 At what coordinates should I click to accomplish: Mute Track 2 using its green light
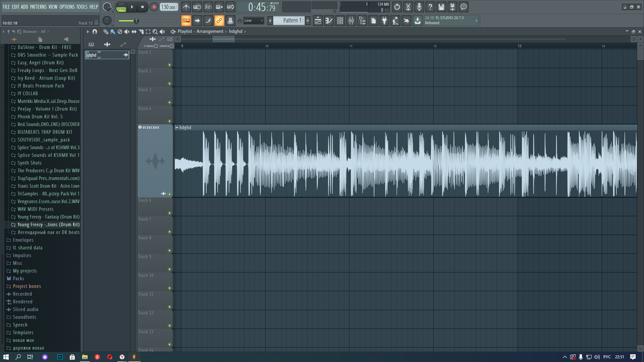point(169,83)
